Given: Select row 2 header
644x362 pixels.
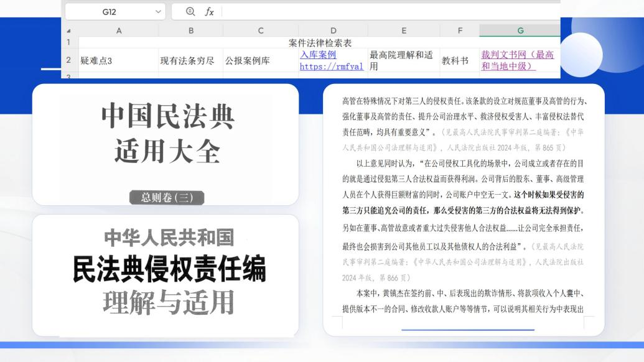Looking at the screenshot, I should pyautogui.click(x=68, y=60).
